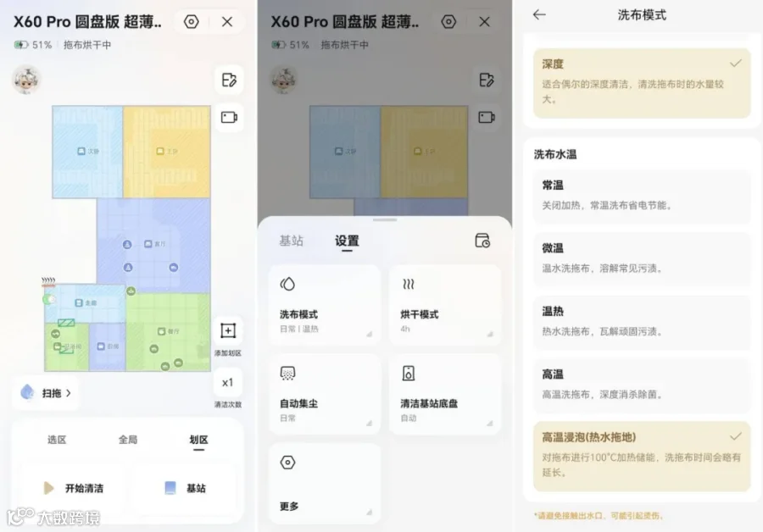Tap the heat waves icon on 烘干模式 card

[x=409, y=284]
